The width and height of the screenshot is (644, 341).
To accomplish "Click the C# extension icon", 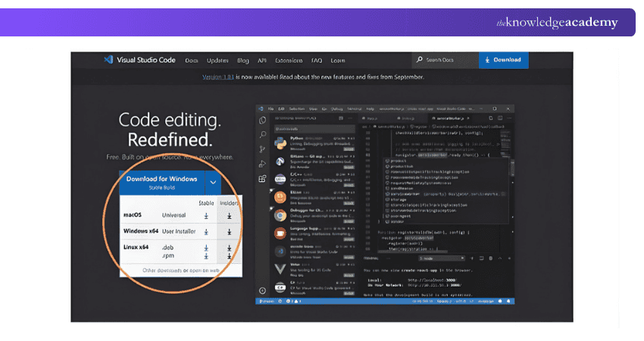I will [x=280, y=288].
